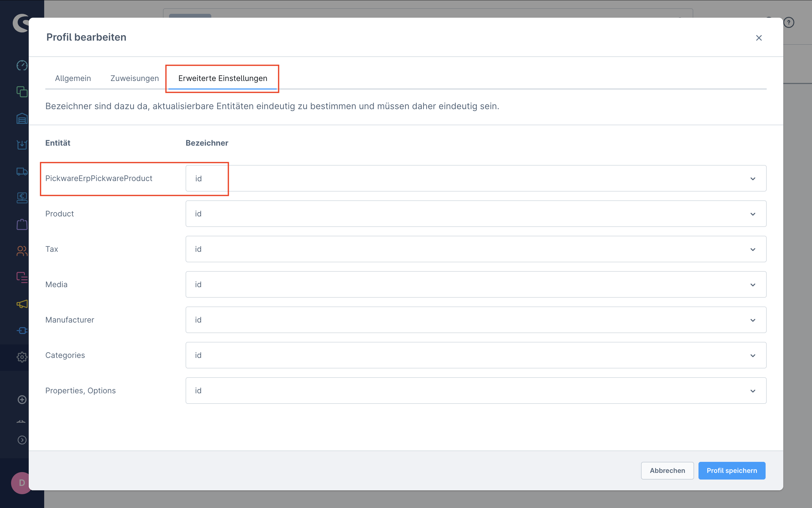This screenshot has width=812, height=508.
Task: Open the Content icon in sidebar
Action: tap(22, 277)
